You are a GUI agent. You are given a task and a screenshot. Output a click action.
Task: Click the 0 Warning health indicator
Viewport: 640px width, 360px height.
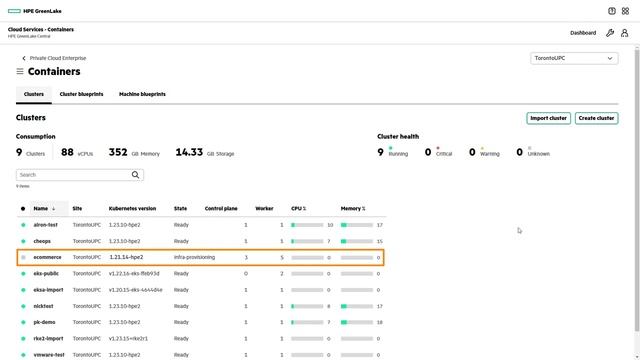pyautogui.click(x=484, y=152)
